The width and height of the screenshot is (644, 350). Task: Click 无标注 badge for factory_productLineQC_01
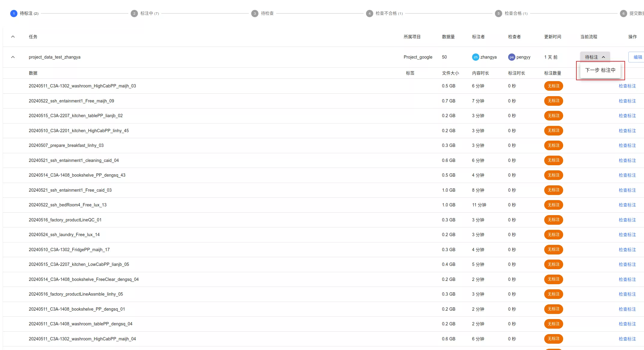553,220
